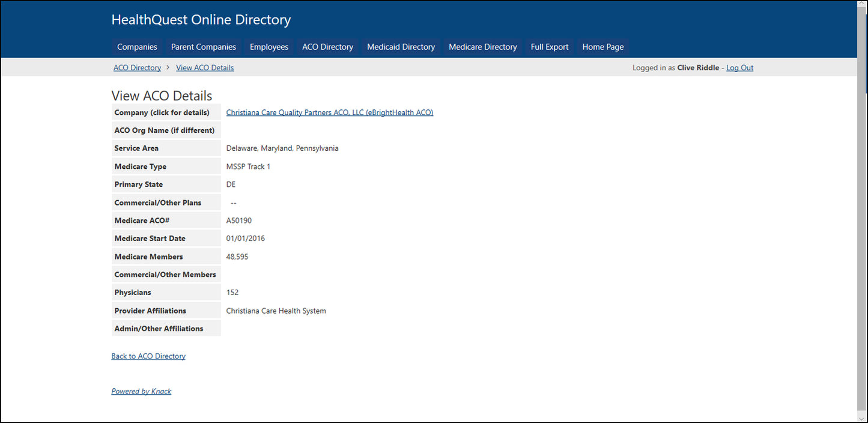Click the breadcrumb chevron separator
This screenshot has height=423, width=868.
pyautogui.click(x=168, y=68)
